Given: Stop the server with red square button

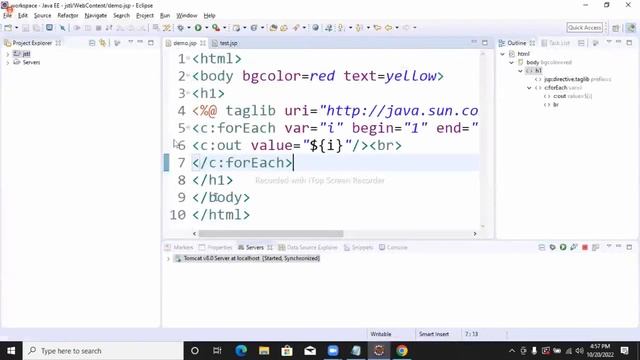Looking at the screenshot, I should coord(585,247).
